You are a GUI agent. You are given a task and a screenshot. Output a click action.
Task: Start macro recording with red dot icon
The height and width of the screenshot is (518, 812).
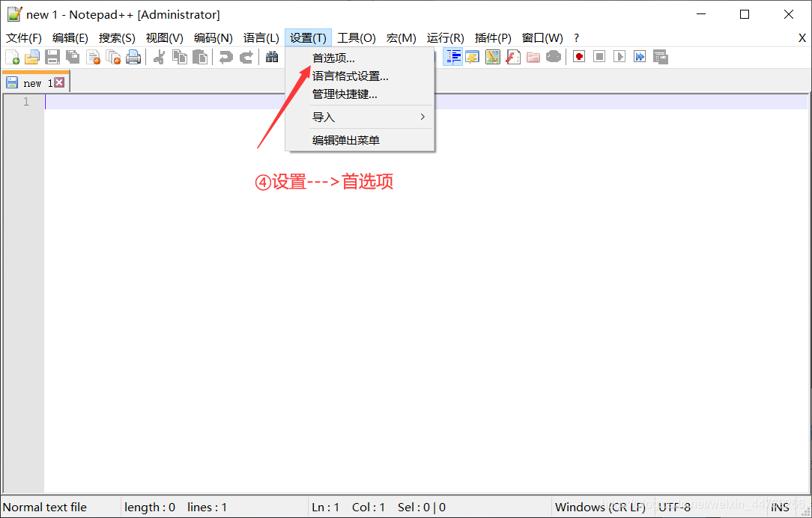pos(579,57)
